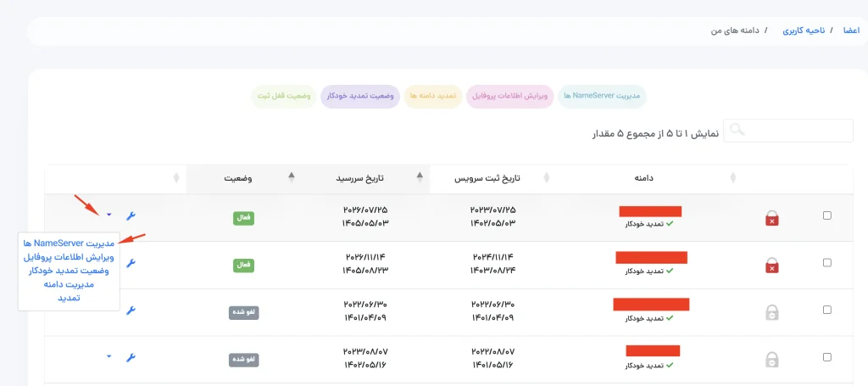
Task: Click the grey lock icon in the third domain row
Action: (771, 312)
